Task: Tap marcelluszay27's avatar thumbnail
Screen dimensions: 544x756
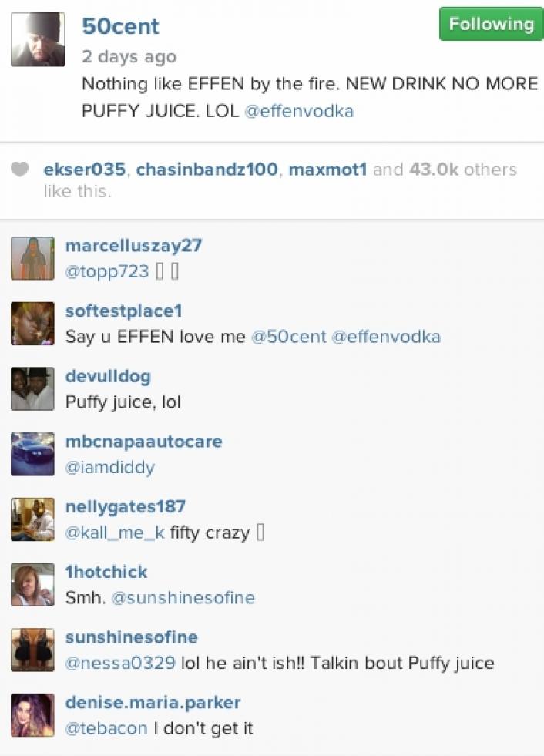Action: pos(33,258)
